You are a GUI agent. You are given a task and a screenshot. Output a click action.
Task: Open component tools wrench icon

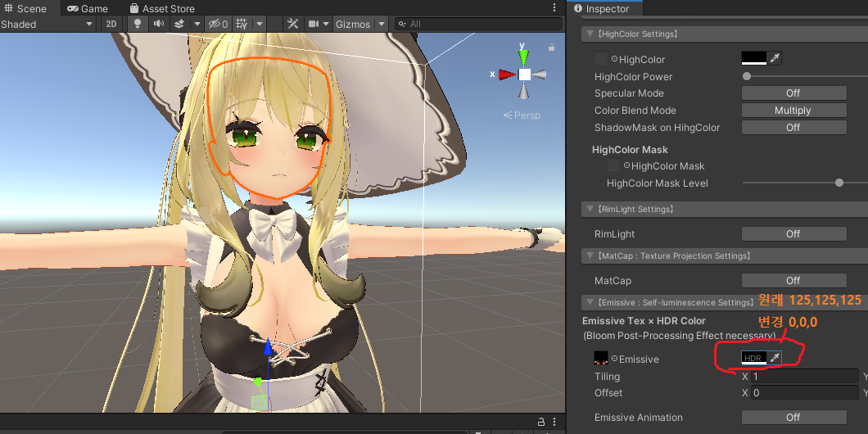(x=293, y=24)
